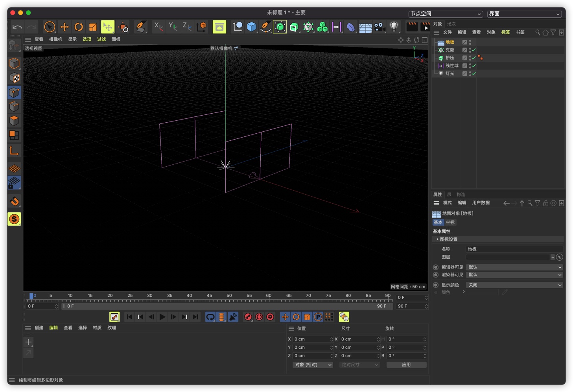Click the Play Forward button
This screenshot has width=573, height=392.
point(162,317)
